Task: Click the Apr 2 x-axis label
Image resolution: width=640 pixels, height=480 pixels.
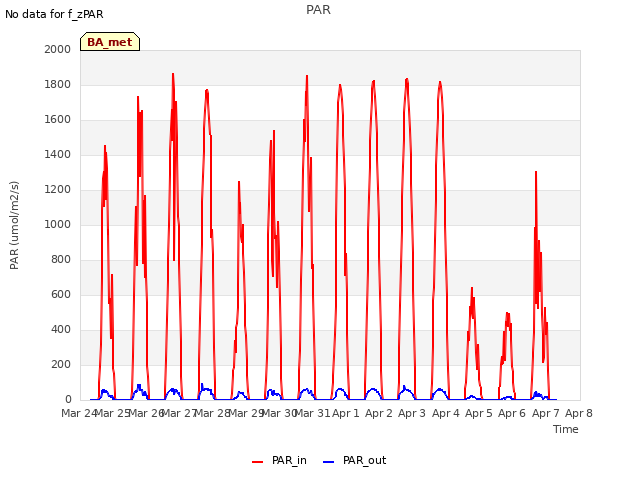Action: pyautogui.click(x=379, y=413)
